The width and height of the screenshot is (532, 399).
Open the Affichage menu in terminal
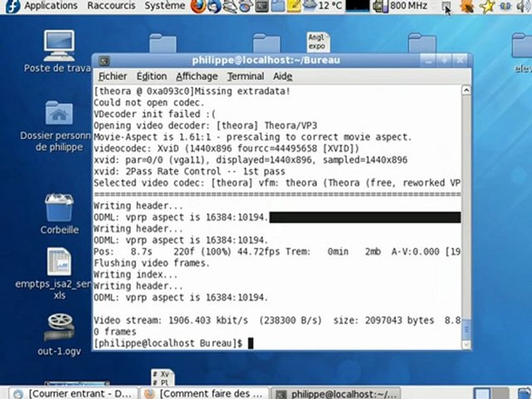tap(196, 76)
